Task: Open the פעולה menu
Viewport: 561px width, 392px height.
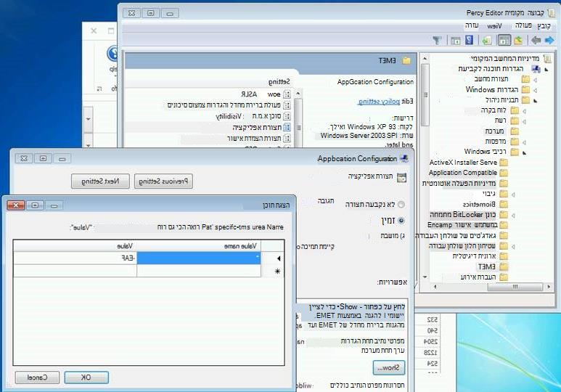Action: point(523,26)
